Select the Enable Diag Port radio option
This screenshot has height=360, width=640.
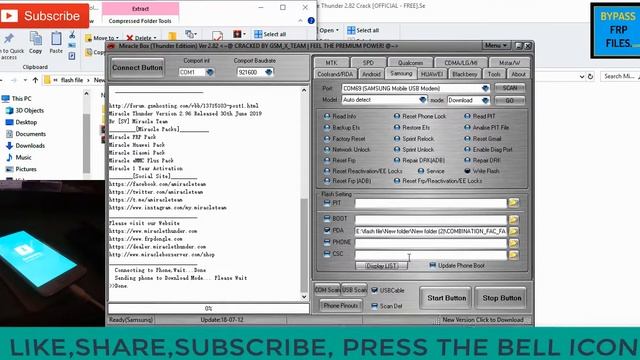coord(488,149)
